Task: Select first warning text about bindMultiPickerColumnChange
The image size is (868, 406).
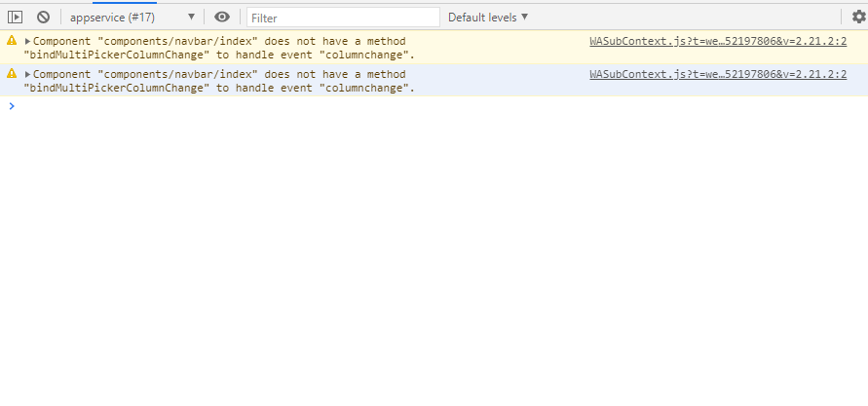Action: coord(219,48)
